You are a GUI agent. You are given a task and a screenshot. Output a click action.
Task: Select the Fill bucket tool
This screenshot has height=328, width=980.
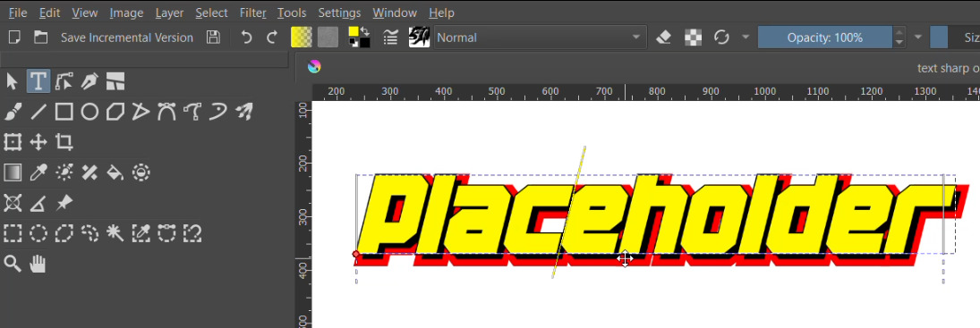[115, 172]
